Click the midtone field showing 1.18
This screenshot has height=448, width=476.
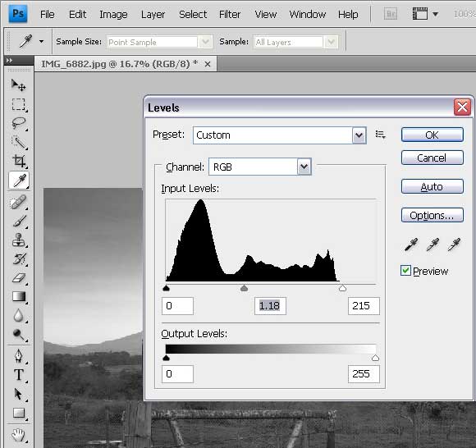point(270,306)
